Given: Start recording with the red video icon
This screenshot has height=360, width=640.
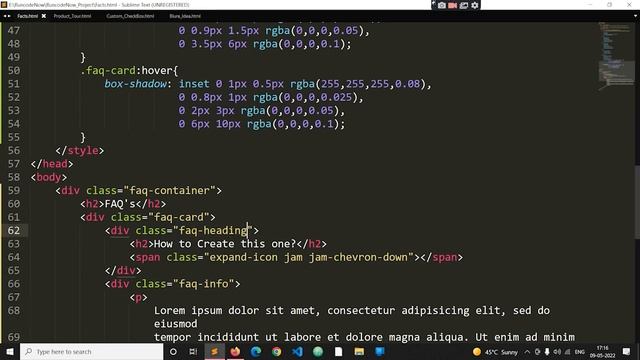Looking at the screenshot, I should tap(453, 5).
